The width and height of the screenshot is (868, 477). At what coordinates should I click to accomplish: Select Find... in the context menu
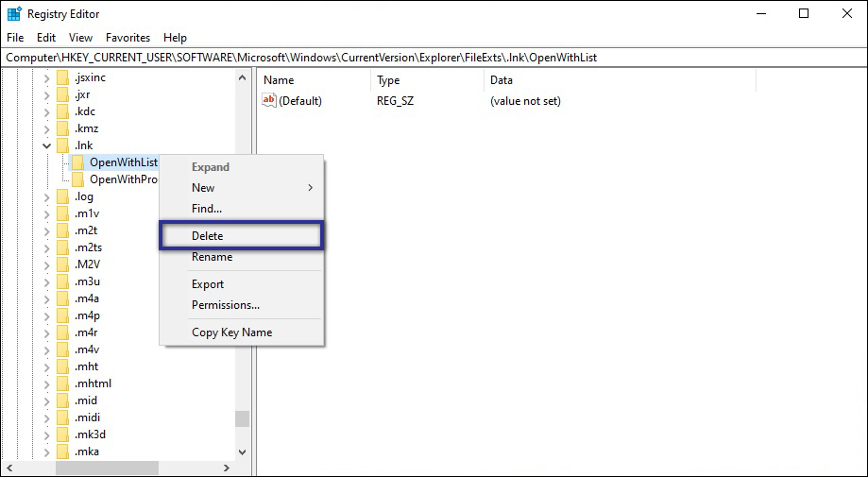(x=242, y=209)
